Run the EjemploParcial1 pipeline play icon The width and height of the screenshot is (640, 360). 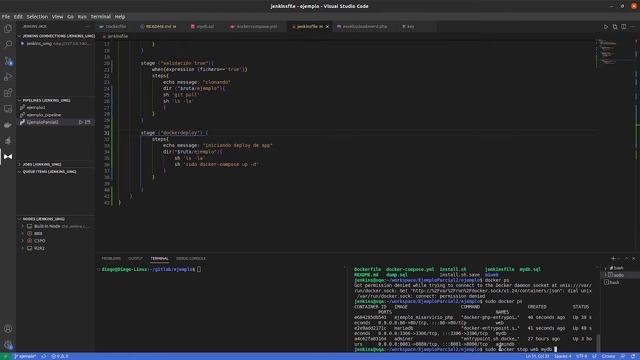click(x=81, y=122)
